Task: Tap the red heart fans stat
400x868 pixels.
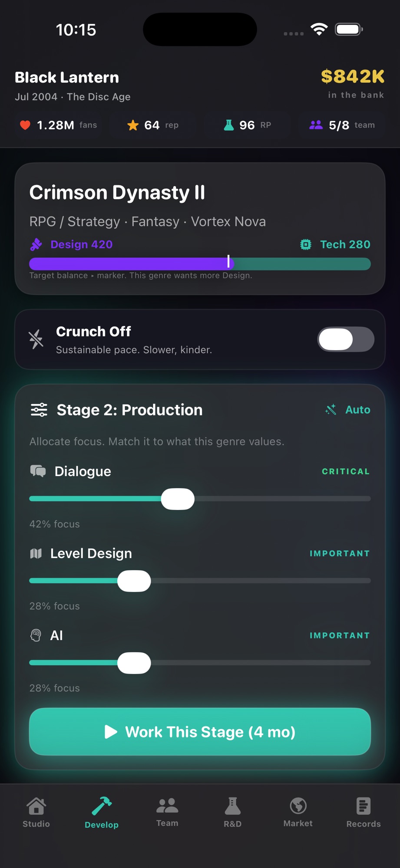Action: point(58,125)
